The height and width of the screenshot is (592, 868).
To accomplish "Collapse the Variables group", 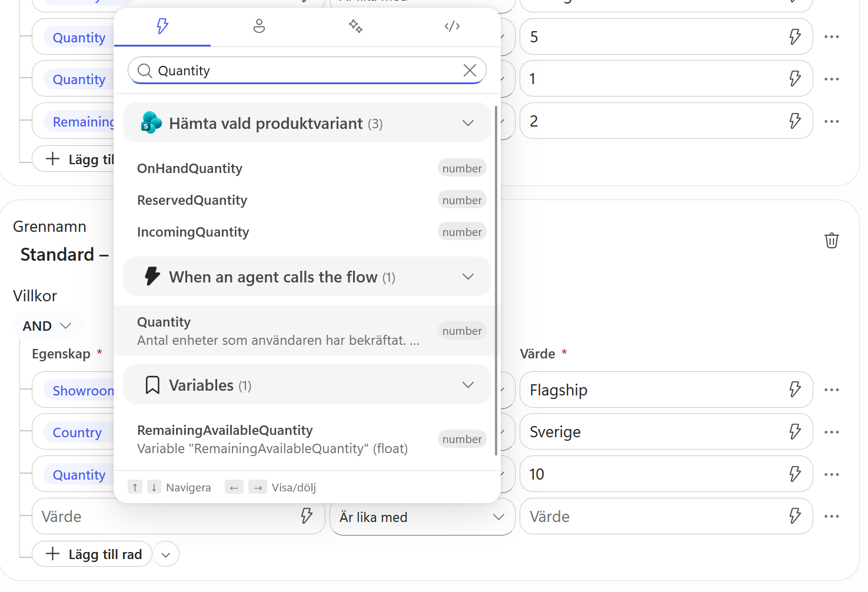I will (307, 385).
